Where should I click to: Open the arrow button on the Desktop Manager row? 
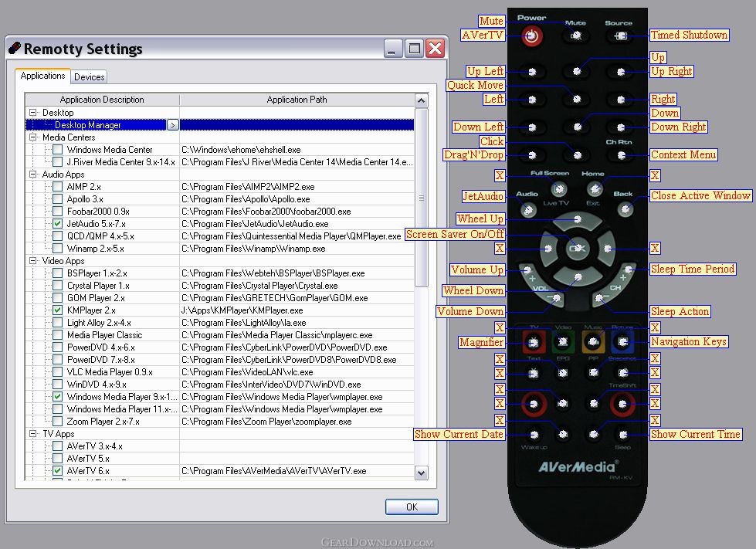pos(173,125)
